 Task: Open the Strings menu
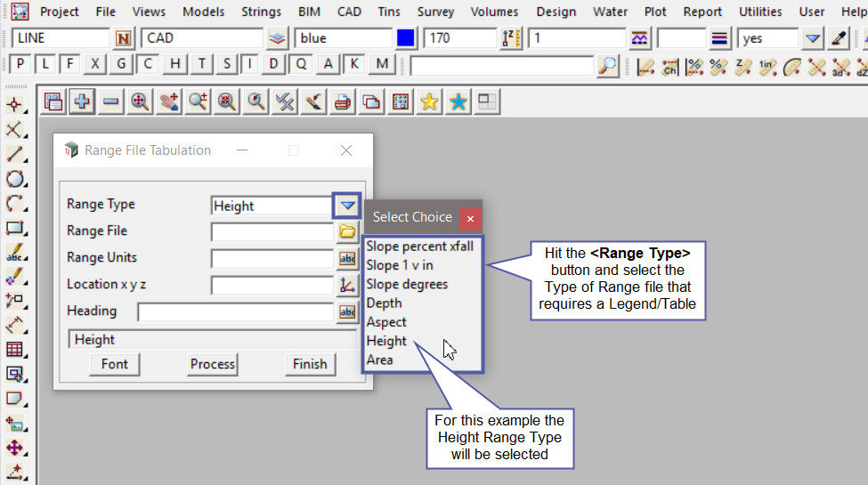click(x=261, y=12)
